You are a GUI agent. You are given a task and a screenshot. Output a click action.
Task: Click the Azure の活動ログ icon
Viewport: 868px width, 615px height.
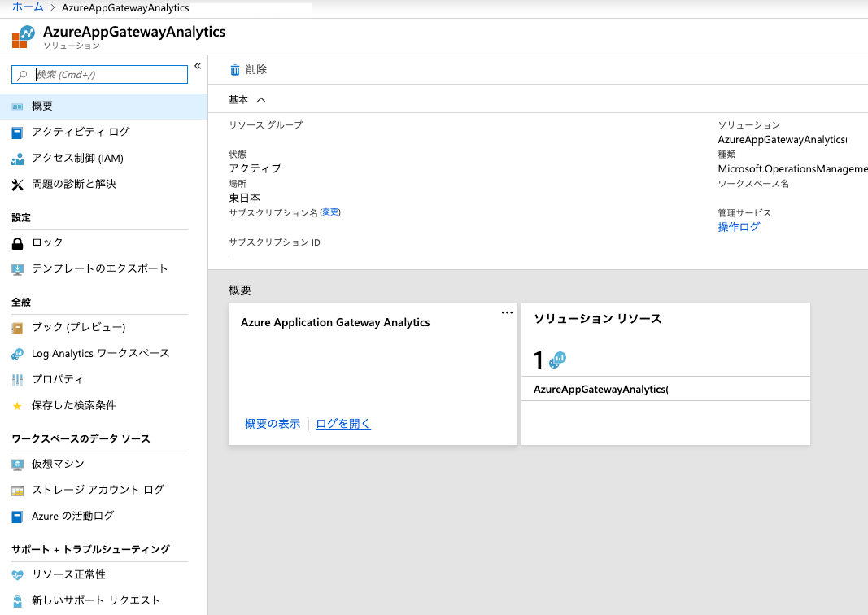(18, 517)
